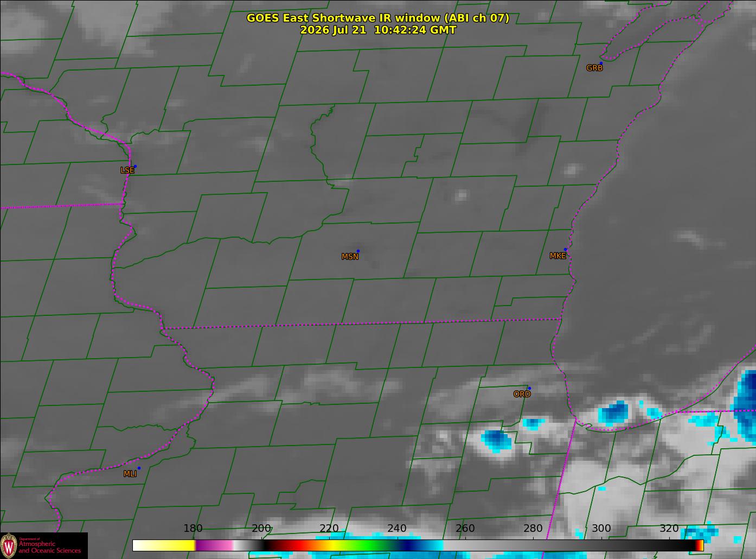
Task: Click the 240 label on temperature scale
Action: pyautogui.click(x=397, y=528)
